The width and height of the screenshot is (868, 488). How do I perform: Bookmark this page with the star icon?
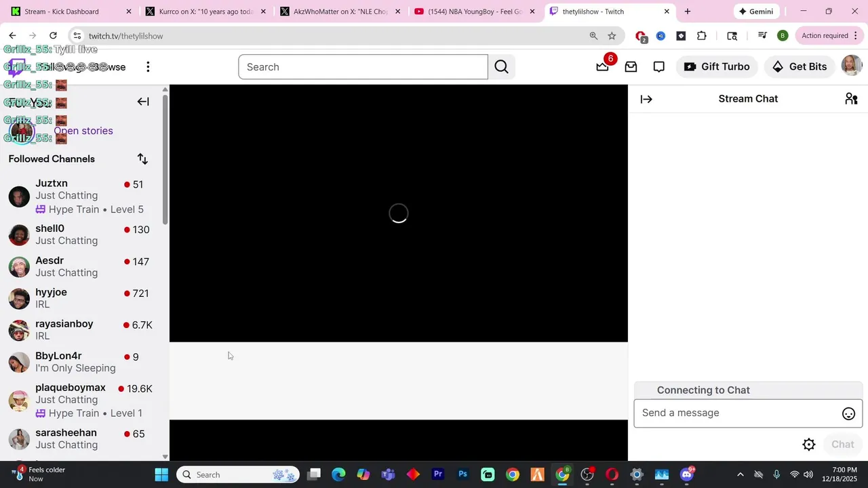(x=612, y=36)
